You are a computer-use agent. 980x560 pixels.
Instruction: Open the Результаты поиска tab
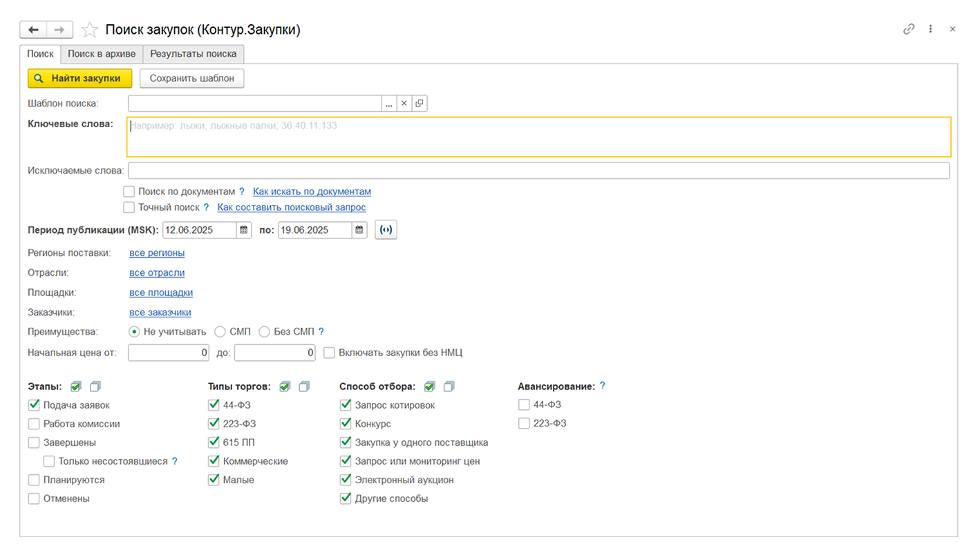194,54
